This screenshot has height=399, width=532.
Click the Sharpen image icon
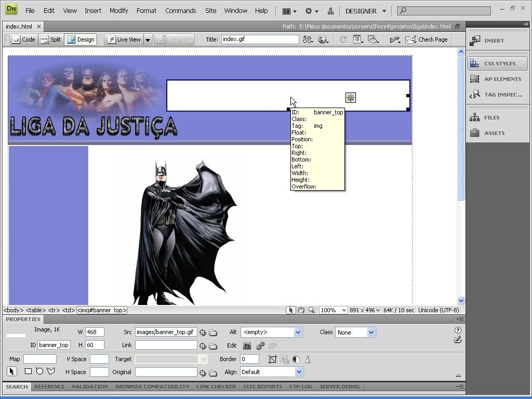pyautogui.click(x=308, y=360)
